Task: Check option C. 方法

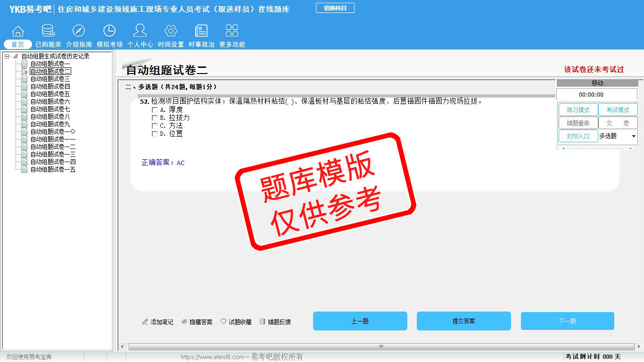Action: click(x=155, y=126)
